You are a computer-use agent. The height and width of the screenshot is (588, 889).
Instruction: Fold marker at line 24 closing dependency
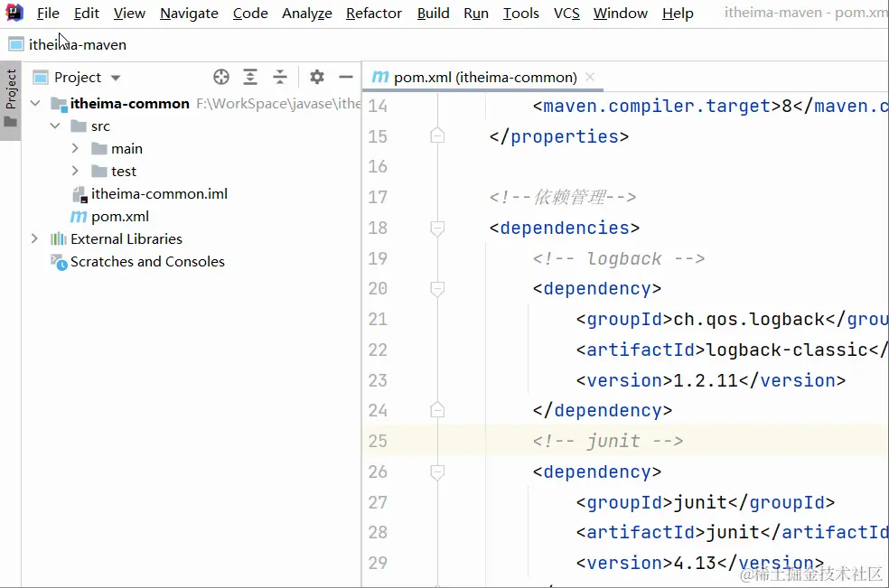click(437, 410)
